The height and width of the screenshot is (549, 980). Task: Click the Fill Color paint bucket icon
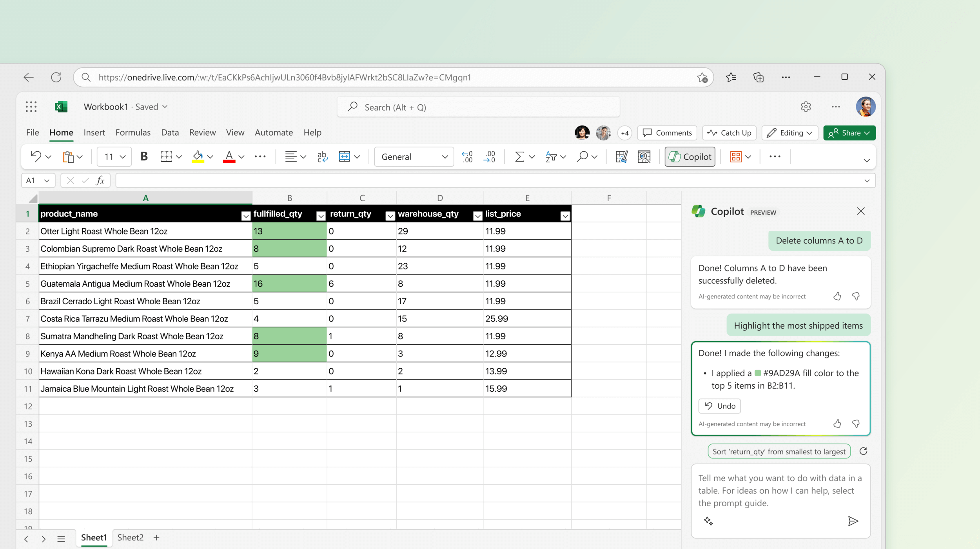[199, 156]
